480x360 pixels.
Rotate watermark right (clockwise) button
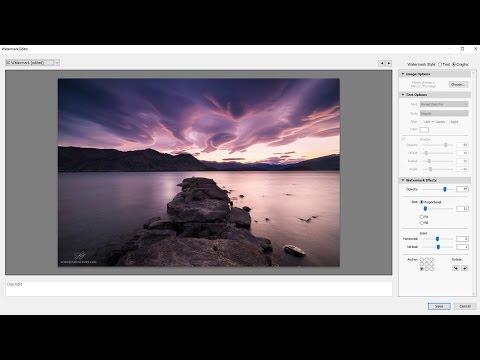coord(465,268)
